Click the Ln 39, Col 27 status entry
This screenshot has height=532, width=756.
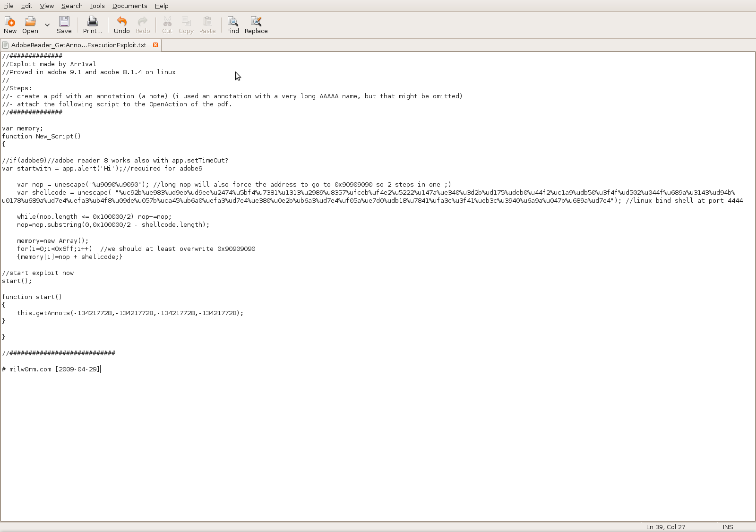click(665, 527)
